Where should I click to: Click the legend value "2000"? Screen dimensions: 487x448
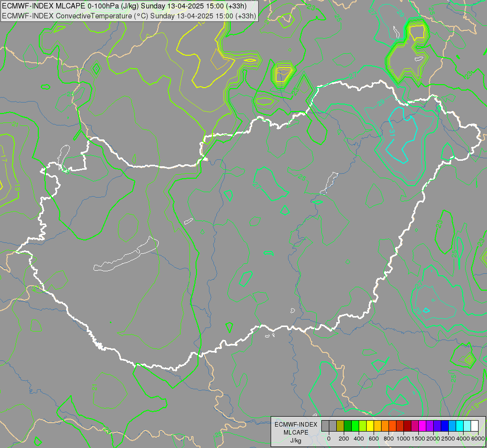pos(434,439)
